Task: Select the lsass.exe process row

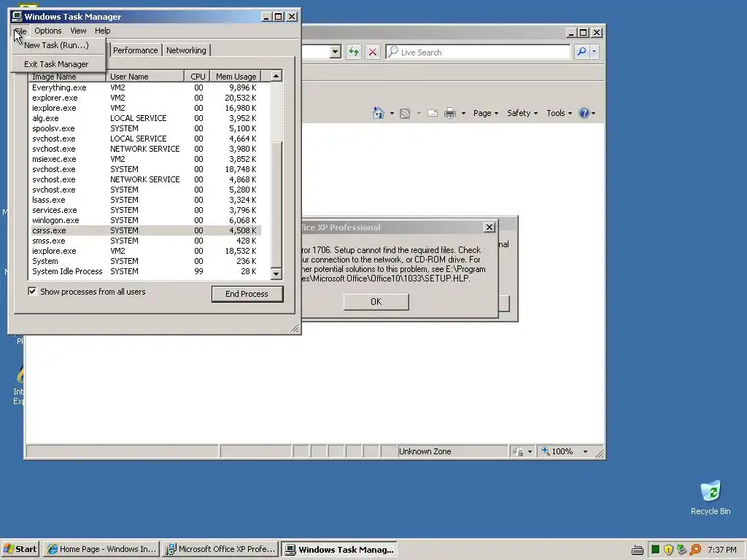Action: [x=145, y=200]
